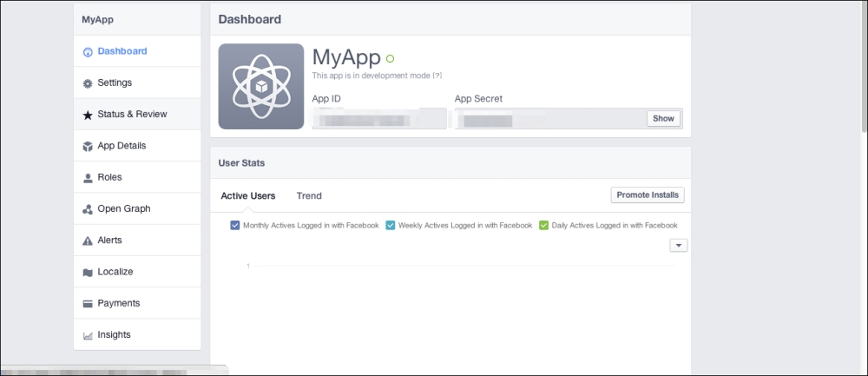The width and height of the screenshot is (868, 376).
Task: Uncheck Monthly Actives Logged in with Facebook
Action: tap(235, 226)
